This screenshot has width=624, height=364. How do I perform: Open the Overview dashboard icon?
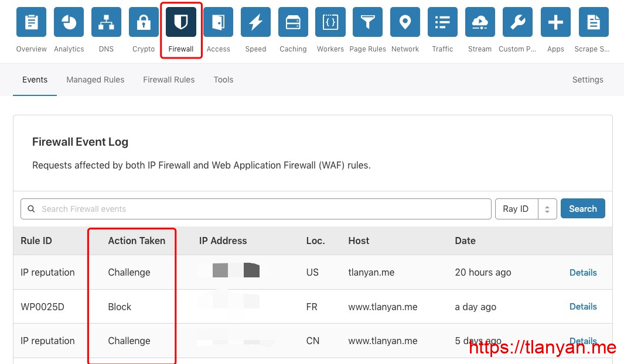[x=32, y=22]
